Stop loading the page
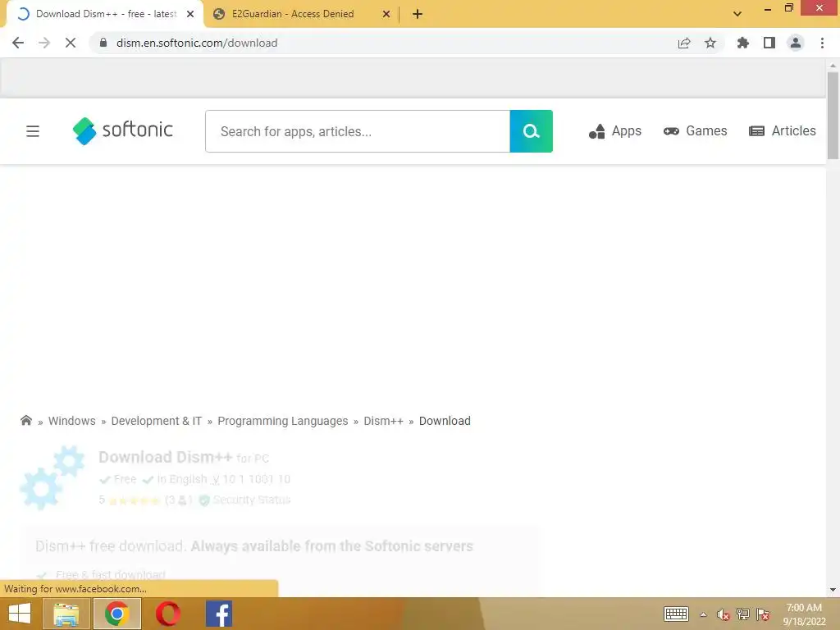Viewport: 840px width, 630px height. pos(71,43)
